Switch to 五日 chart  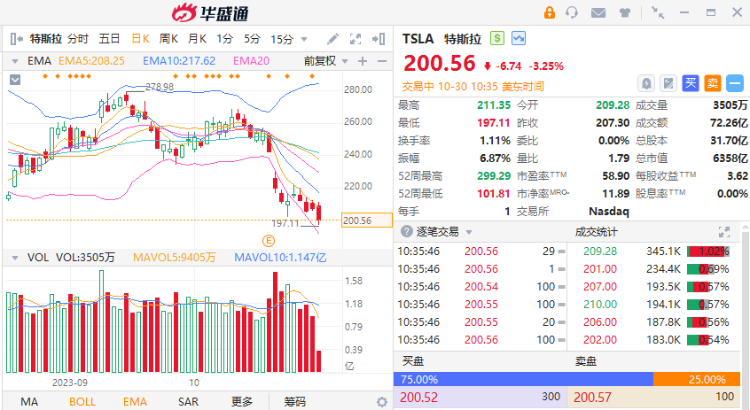[110, 39]
